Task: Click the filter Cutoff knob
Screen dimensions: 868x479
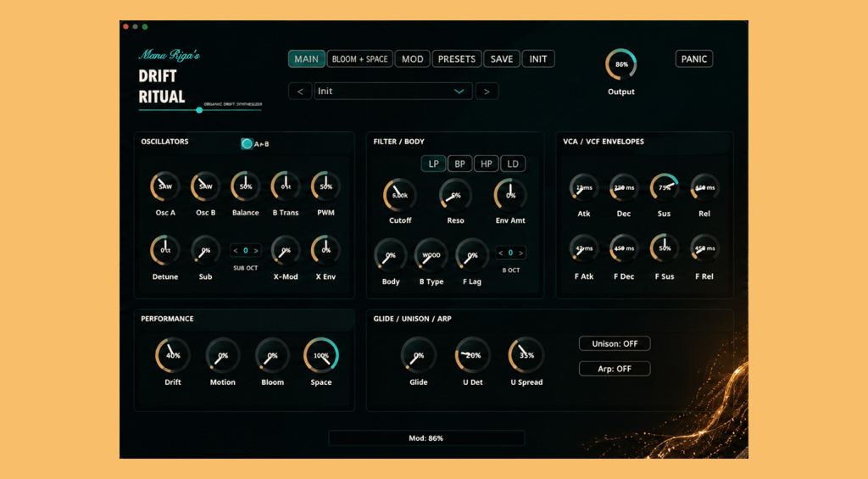Action: (x=400, y=196)
